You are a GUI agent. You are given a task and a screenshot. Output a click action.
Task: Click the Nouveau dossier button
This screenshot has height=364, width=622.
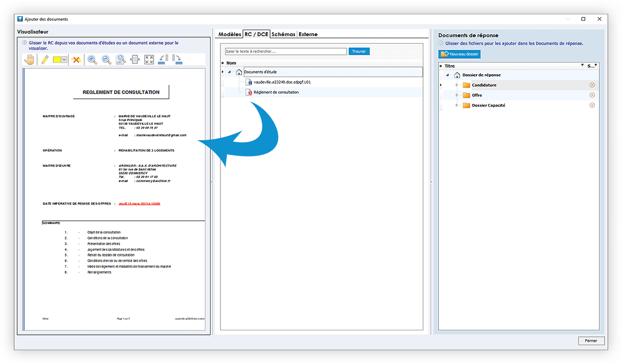[459, 54]
